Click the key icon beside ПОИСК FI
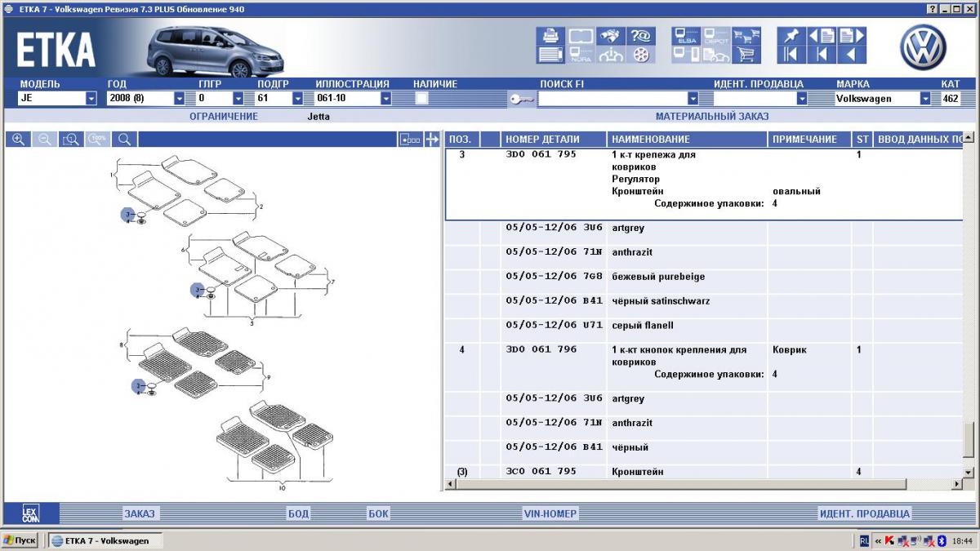Image resolution: width=980 pixels, height=551 pixels. [521, 99]
